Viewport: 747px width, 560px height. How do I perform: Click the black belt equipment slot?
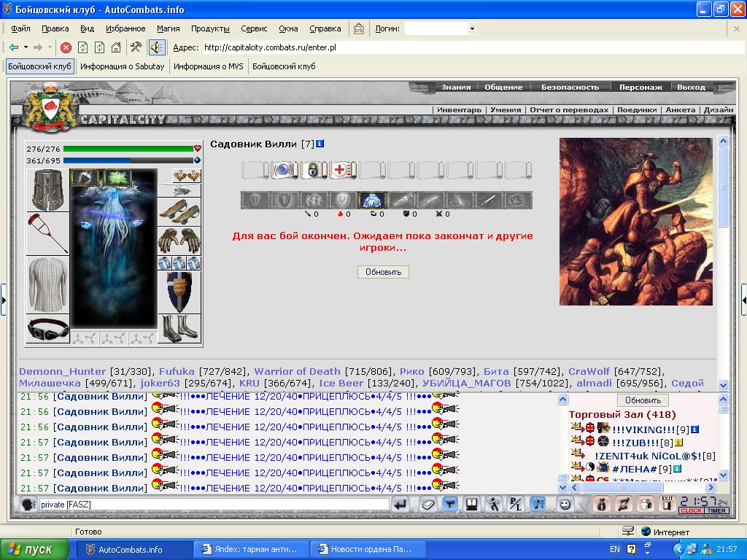pyautogui.click(x=47, y=329)
